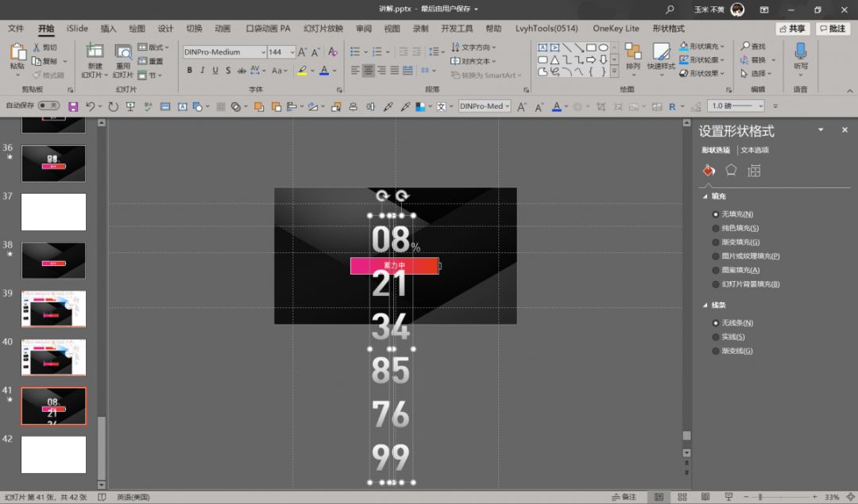858x504 pixels.
Task: Select Solid line (实线) radio option
Action: click(x=715, y=337)
